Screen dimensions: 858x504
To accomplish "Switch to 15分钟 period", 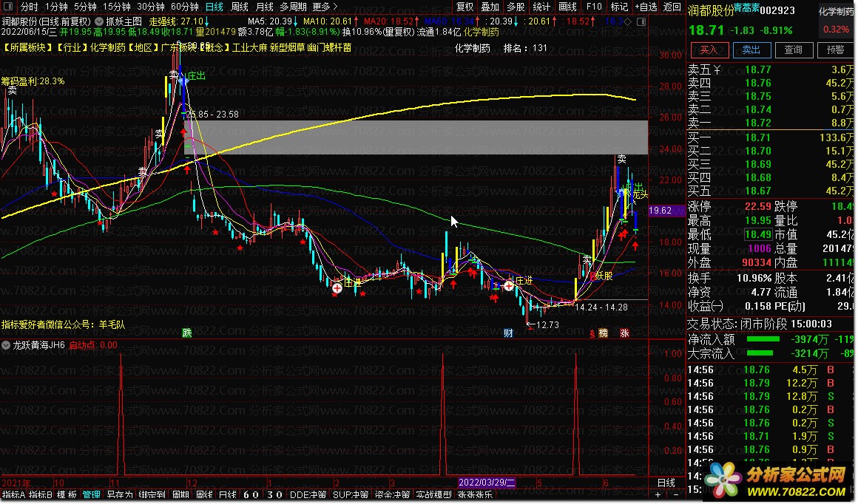I will pyautogui.click(x=117, y=7).
